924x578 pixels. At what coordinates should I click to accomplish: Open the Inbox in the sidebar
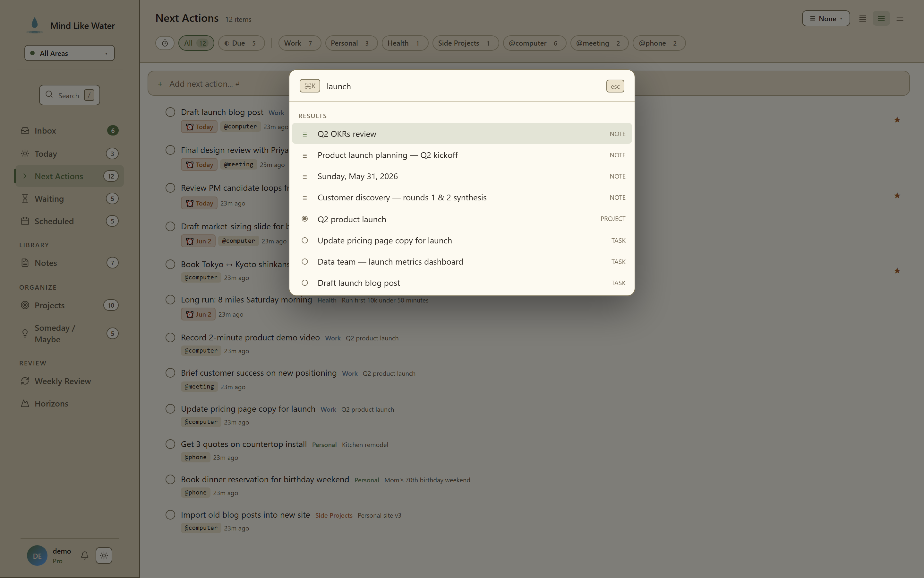click(x=70, y=131)
